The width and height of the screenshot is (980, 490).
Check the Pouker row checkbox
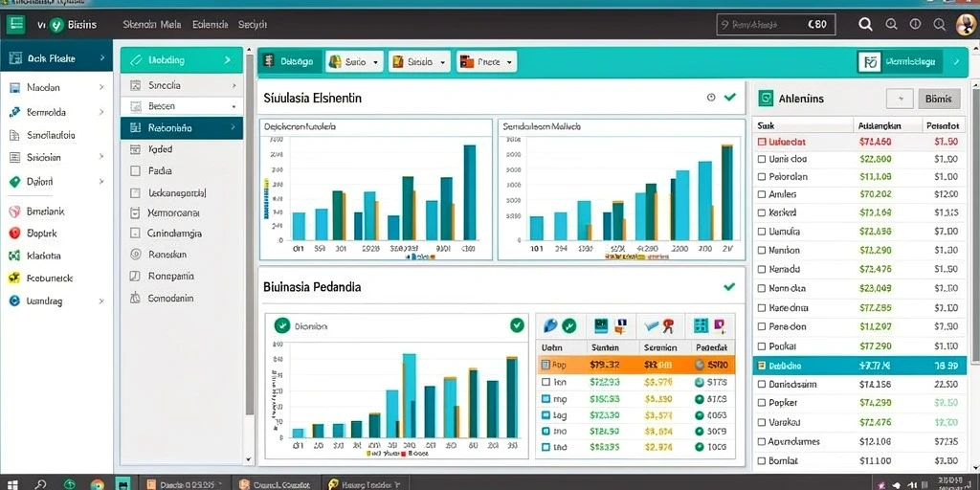click(x=761, y=346)
